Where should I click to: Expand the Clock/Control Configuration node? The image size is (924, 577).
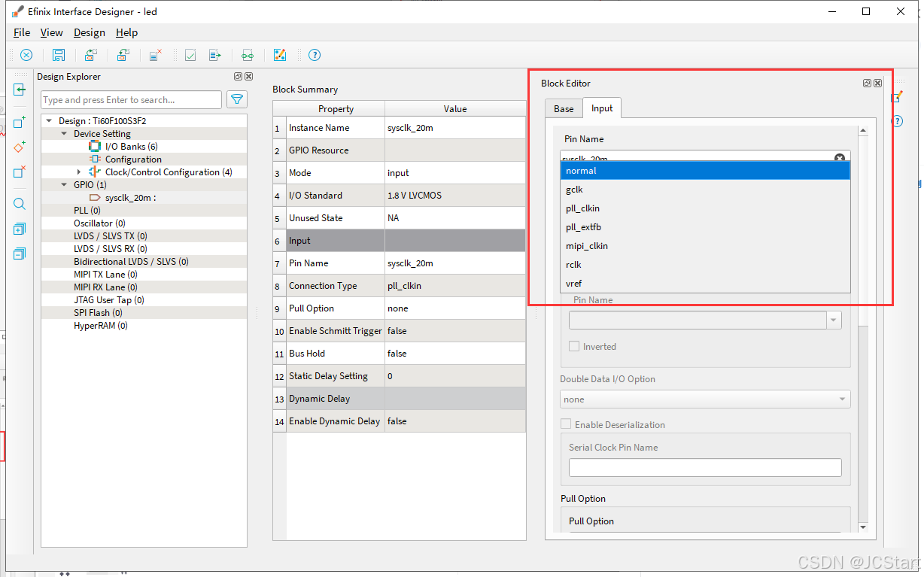79,172
